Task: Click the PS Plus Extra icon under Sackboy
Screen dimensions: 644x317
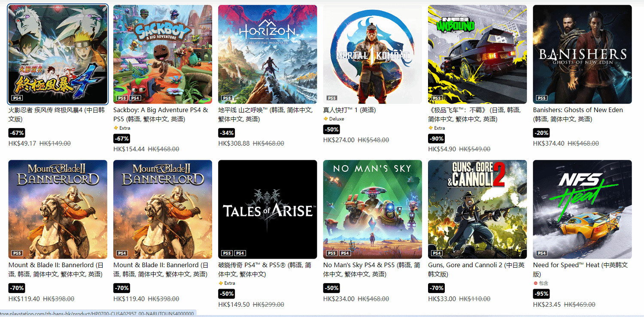Action: click(x=115, y=128)
